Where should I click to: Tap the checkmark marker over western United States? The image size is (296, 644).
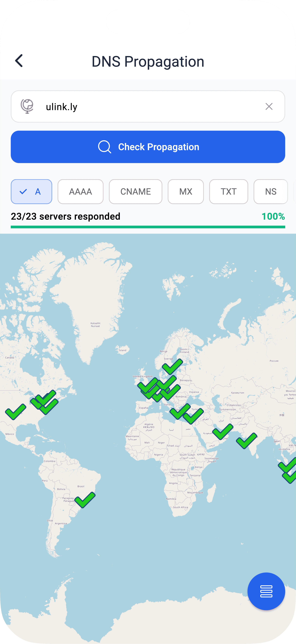click(x=16, y=412)
